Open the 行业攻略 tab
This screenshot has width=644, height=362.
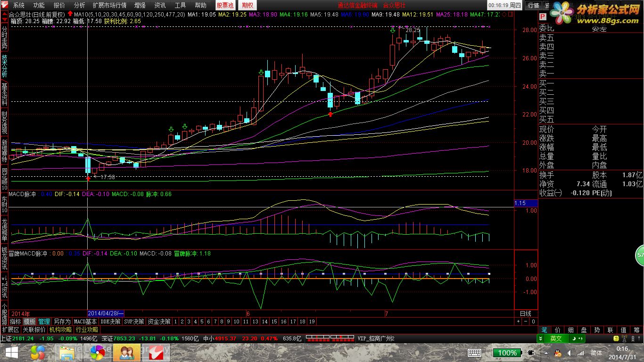tap(87, 330)
